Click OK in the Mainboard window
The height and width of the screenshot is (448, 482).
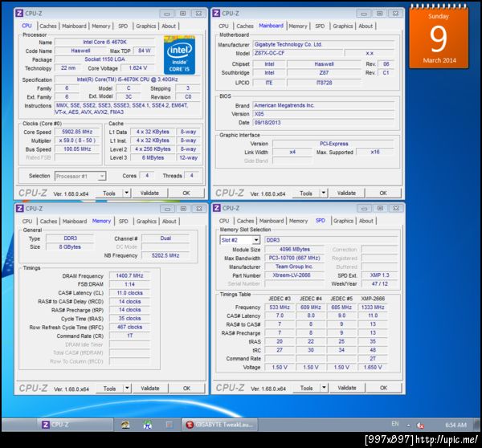tap(383, 193)
